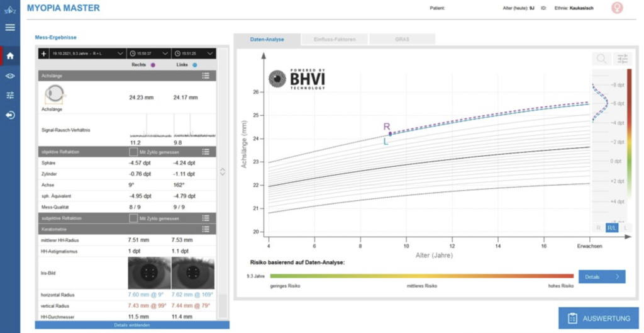Click the results panel scrollbar
The image size is (644, 333).
(x=223, y=307)
